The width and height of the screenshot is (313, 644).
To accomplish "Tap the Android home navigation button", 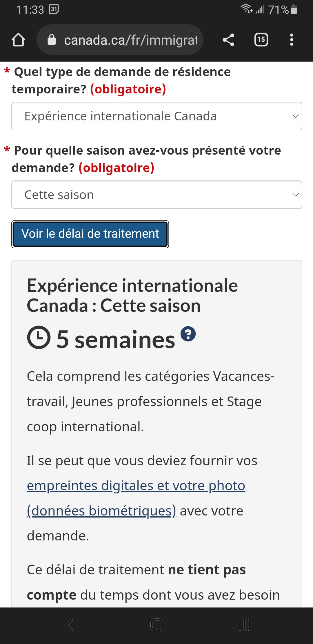I will coord(157,625).
